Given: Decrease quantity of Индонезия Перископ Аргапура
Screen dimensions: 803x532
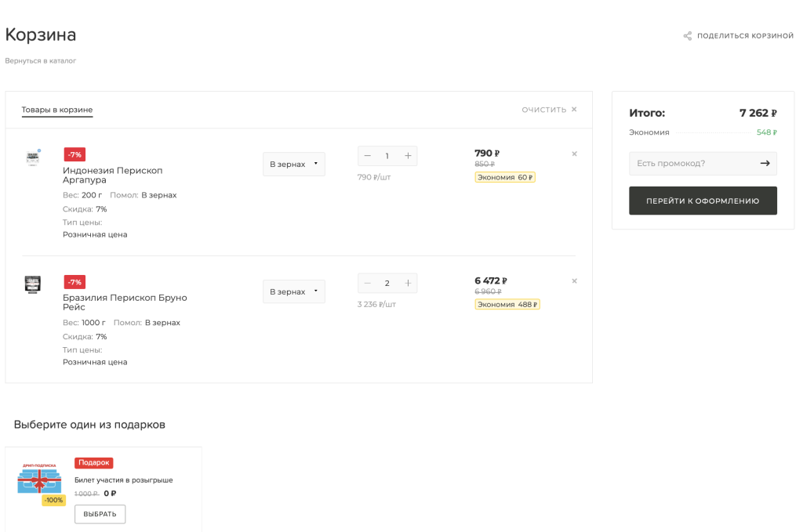Looking at the screenshot, I should click(x=367, y=155).
